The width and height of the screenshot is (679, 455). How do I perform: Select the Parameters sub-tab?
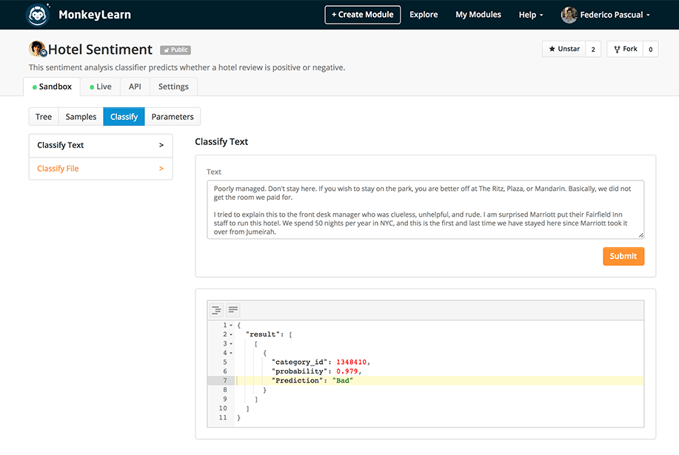point(172,116)
